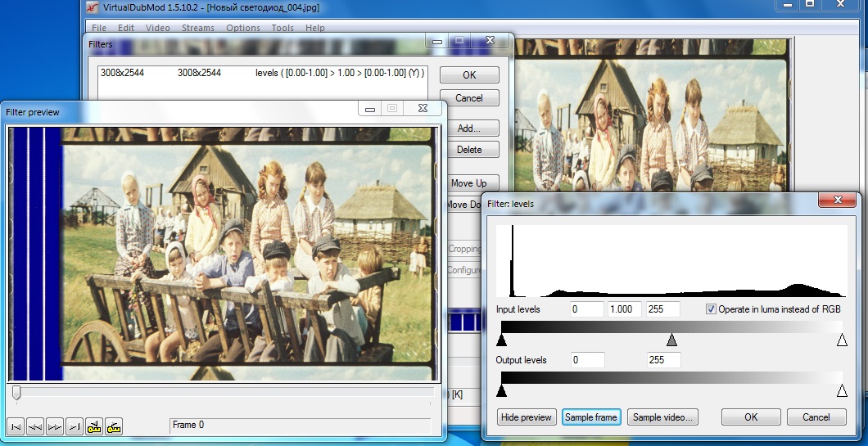868x446 pixels.
Task: Click the Add... button in Filters
Action: [468, 128]
